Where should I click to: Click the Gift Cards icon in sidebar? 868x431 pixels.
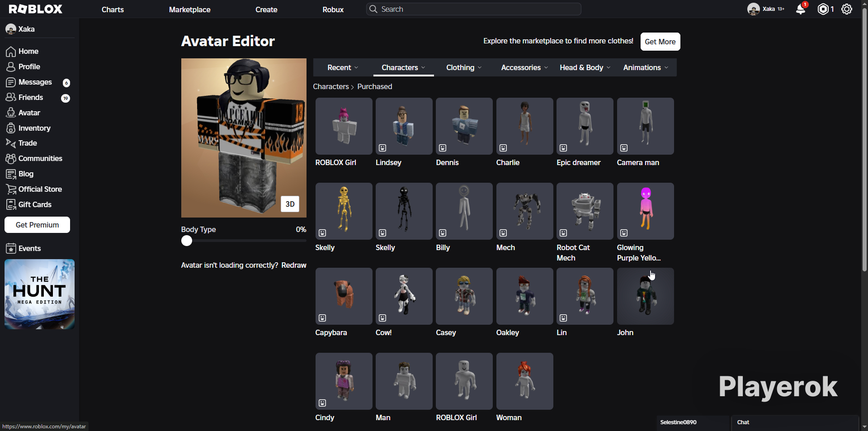[x=11, y=205]
